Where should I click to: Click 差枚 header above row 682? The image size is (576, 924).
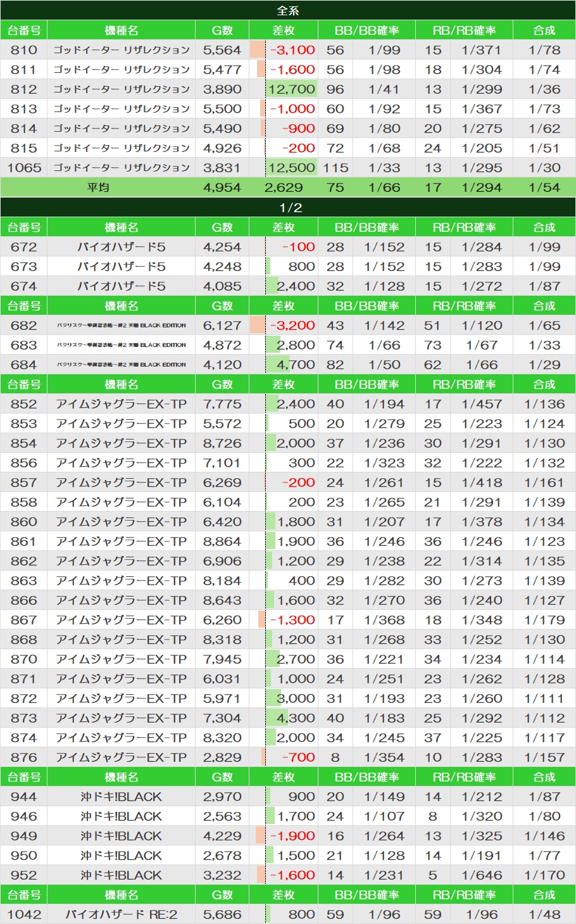pos(284,306)
